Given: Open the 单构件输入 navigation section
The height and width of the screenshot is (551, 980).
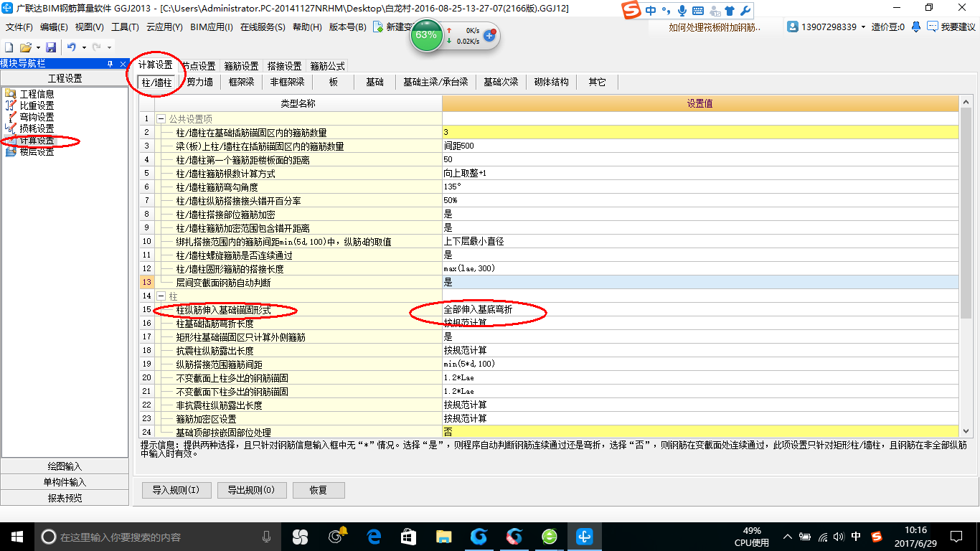Looking at the screenshot, I should 65,482.
